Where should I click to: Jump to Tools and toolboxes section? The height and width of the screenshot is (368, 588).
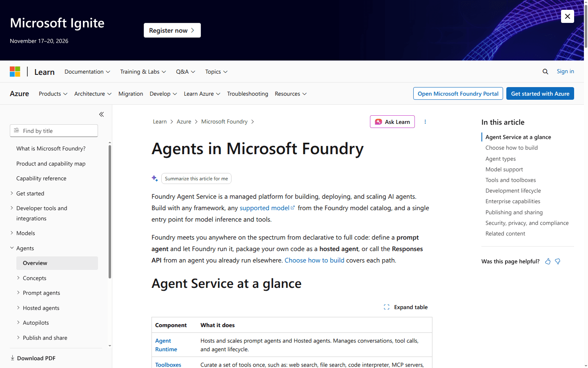510,180
